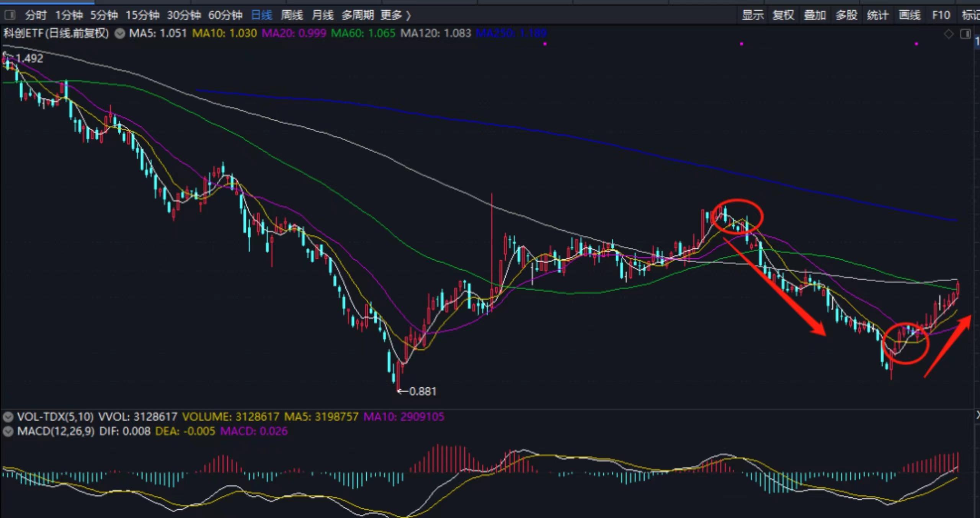The width and height of the screenshot is (980, 518).
Task: Click the 0.881 lowest price label
Action: pyautogui.click(x=422, y=392)
